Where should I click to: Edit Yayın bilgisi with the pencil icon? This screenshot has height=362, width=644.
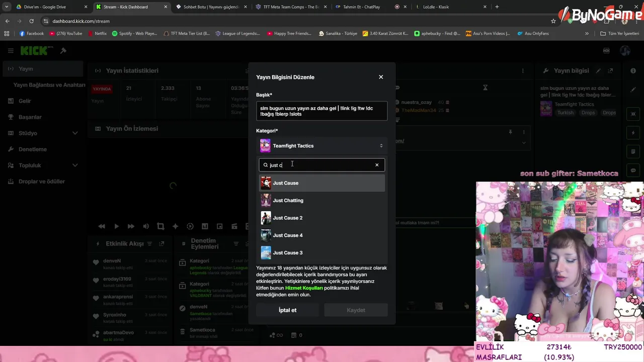pyautogui.click(x=598, y=71)
